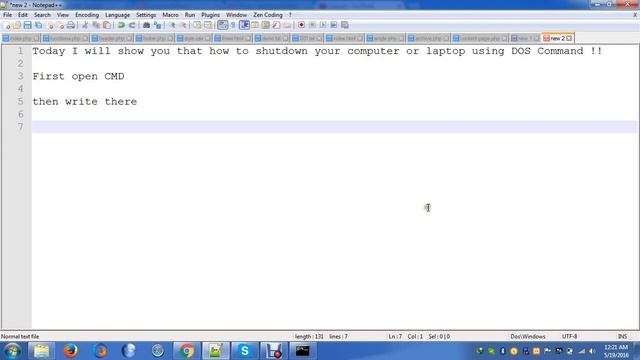
Task: Open the File menu
Action: coord(7,15)
